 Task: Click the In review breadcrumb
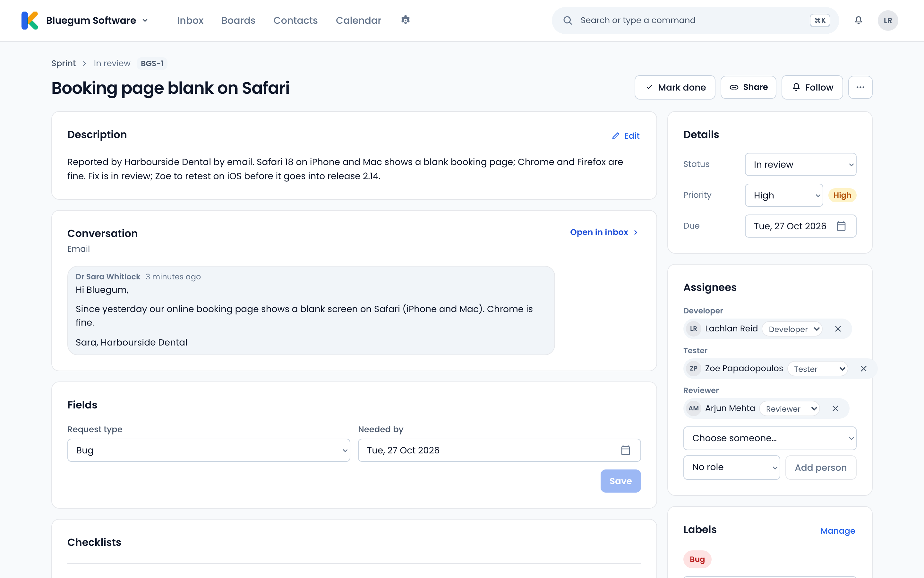pos(112,63)
